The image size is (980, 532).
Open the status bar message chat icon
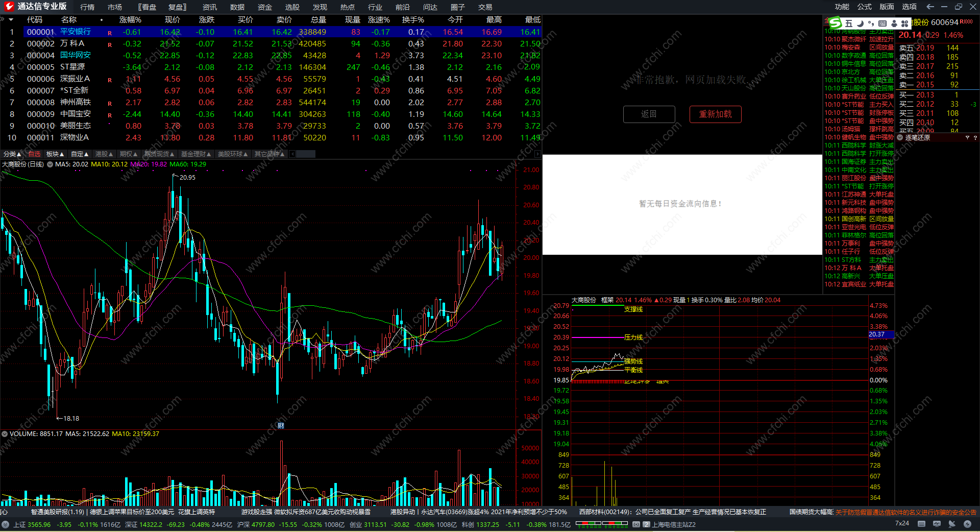click(x=937, y=524)
